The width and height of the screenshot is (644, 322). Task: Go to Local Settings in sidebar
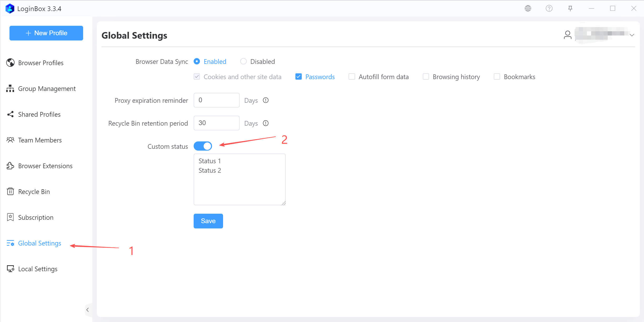(37, 269)
